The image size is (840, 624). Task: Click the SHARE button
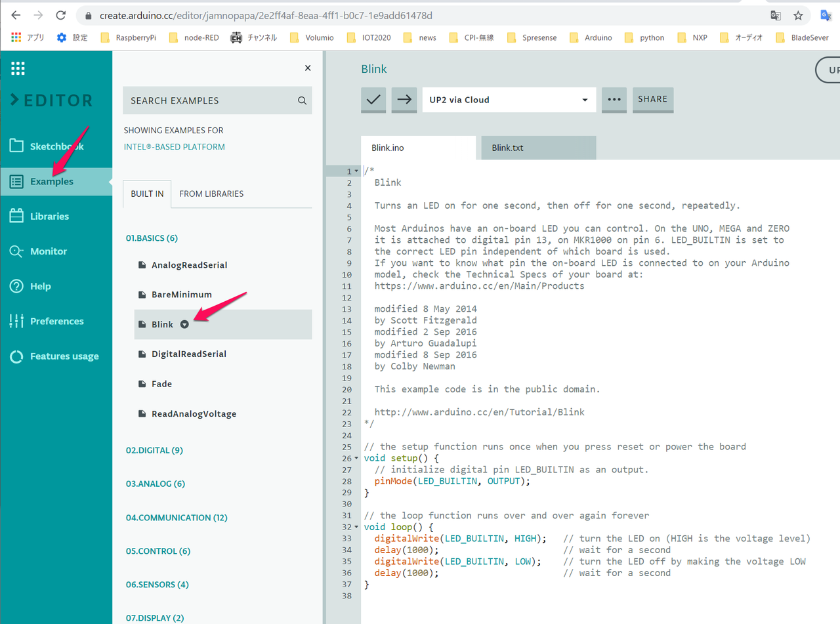click(x=652, y=99)
